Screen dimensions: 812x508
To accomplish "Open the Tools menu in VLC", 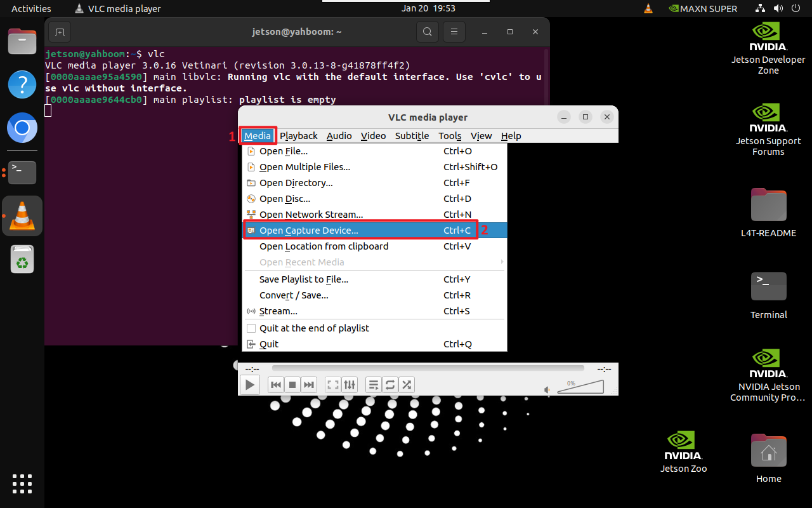I will click(x=450, y=135).
